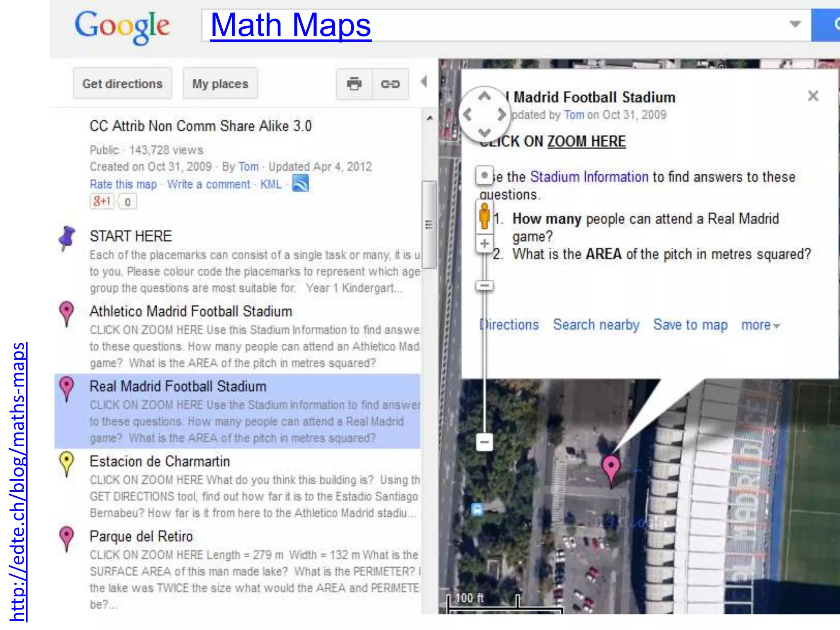
Task: Click the Get directions button
Action: click(x=123, y=84)
